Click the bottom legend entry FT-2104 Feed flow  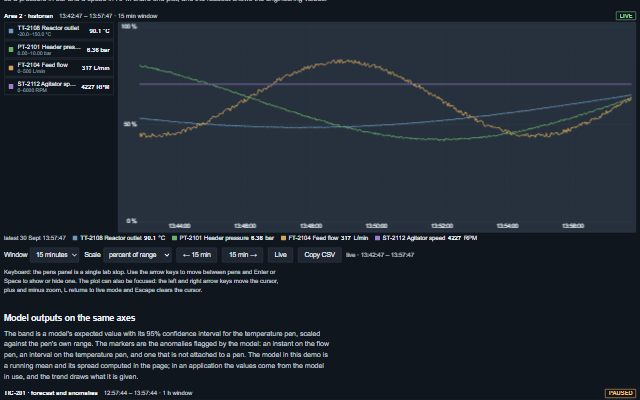pyautogui.click(x=324, y=238)
